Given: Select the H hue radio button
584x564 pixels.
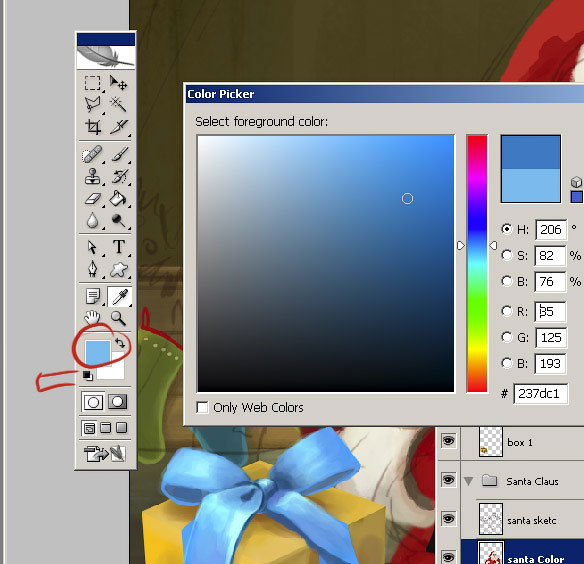Looking at the screenshot, I should (x=507, y=229).
